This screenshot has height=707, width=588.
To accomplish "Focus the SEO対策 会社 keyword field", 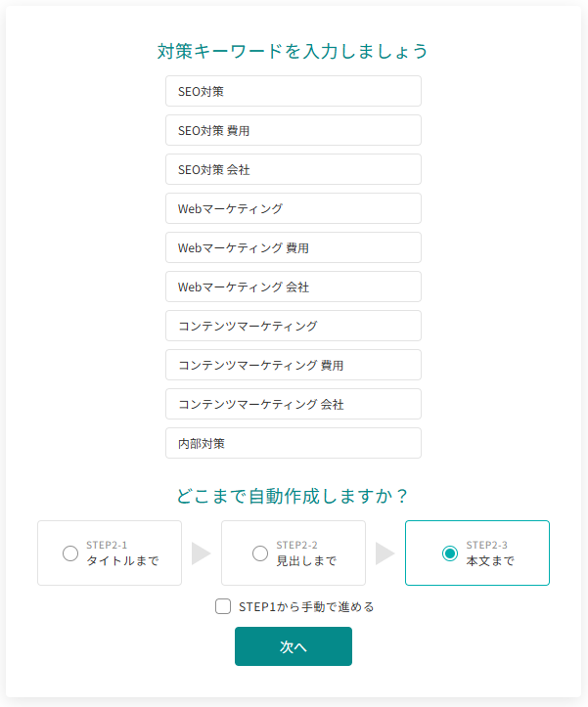I will click(x=294, y=169).
